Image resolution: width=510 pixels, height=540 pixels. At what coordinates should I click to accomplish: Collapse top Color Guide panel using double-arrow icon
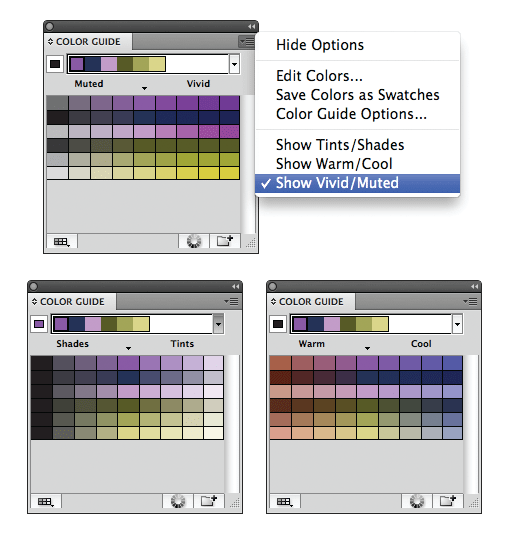tap(251, 27)
